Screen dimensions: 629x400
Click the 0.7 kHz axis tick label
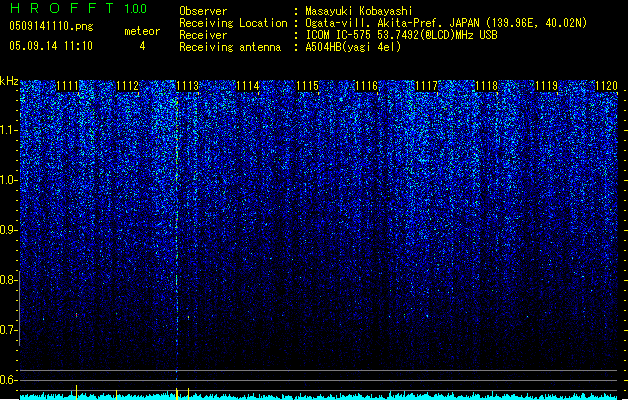pos(8,330)
